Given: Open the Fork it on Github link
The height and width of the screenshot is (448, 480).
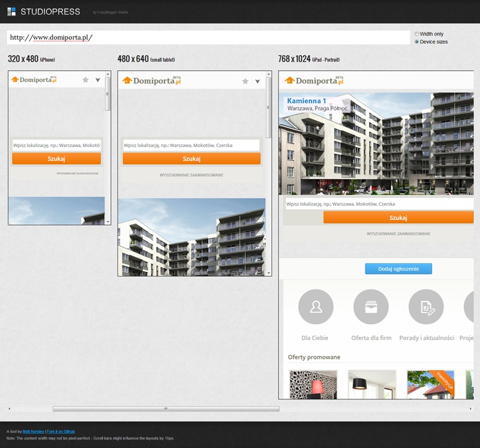Looking at the screenshot, I should point(61,432).
